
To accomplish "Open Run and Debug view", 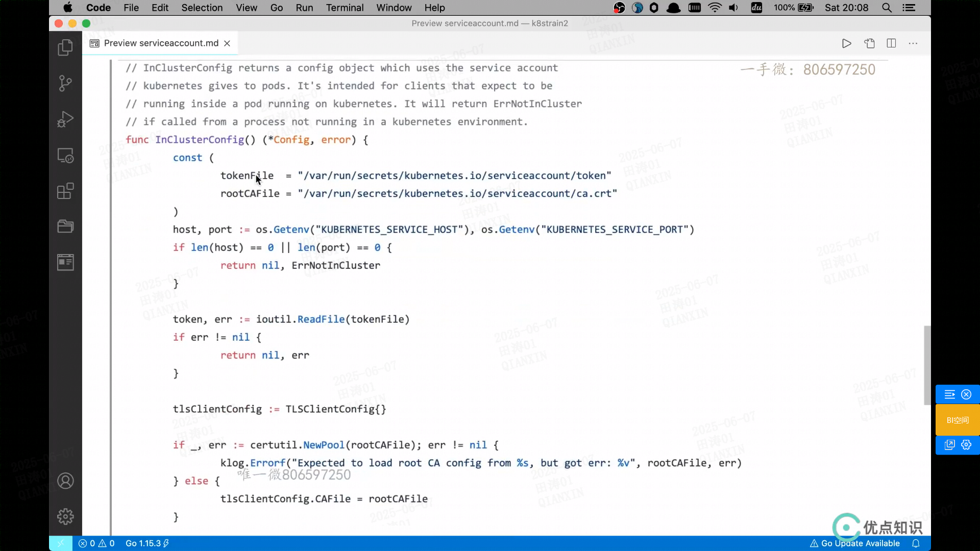I will tap(65, 119).
